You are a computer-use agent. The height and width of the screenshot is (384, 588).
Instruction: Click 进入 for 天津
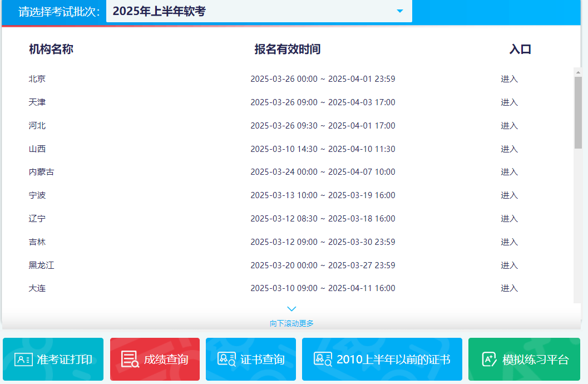click(x=509, y=102)
